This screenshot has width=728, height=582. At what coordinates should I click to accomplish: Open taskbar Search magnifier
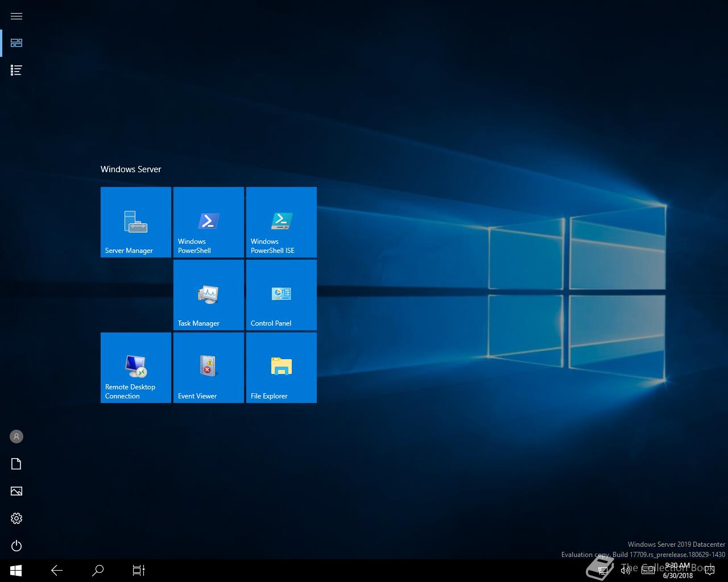98,570
